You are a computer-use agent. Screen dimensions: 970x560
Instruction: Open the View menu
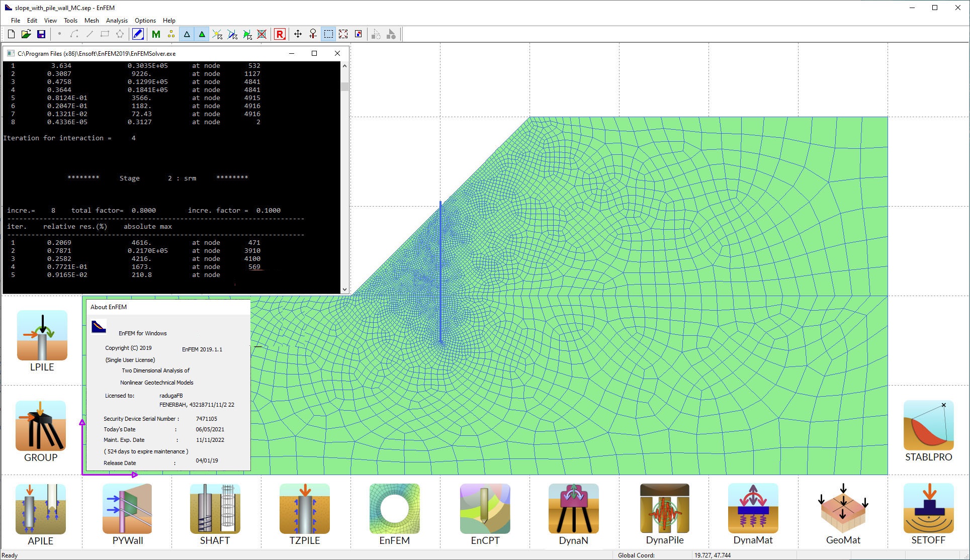point(50,21)
